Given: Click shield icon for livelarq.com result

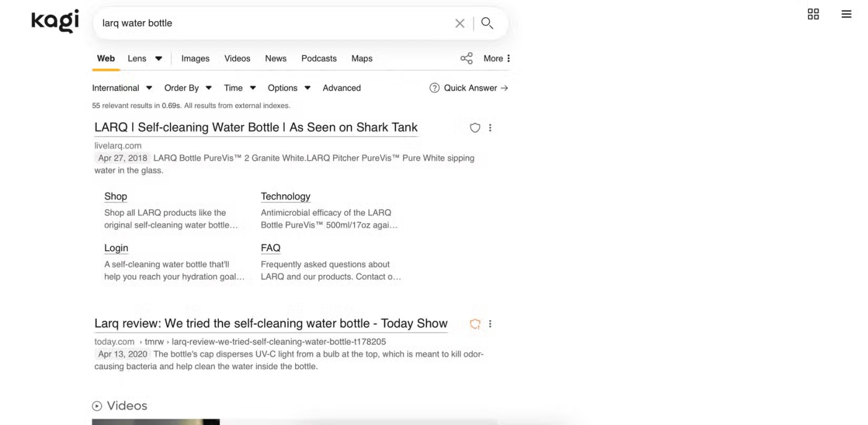Looking at the screenshot, I should tap(475, 128).
